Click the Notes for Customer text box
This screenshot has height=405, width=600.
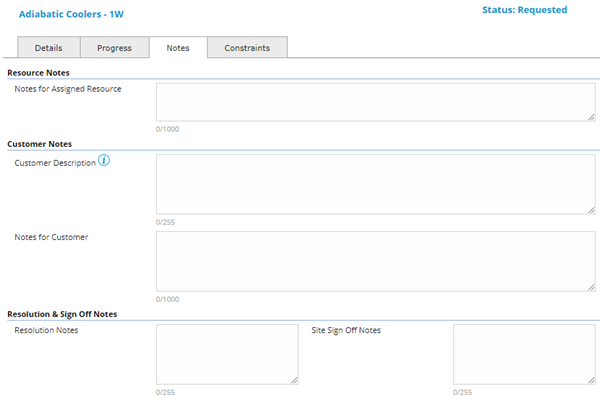(375, 260)
